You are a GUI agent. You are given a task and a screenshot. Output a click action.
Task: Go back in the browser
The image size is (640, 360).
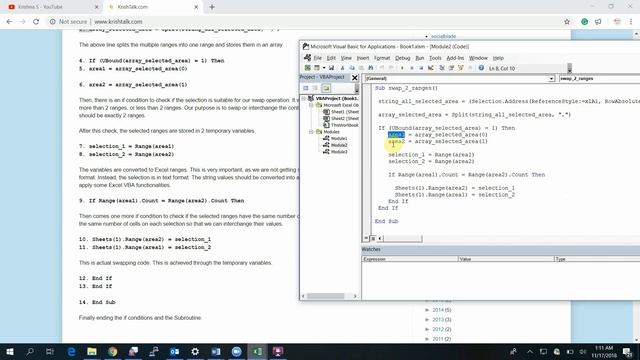(x=9, y=22)
